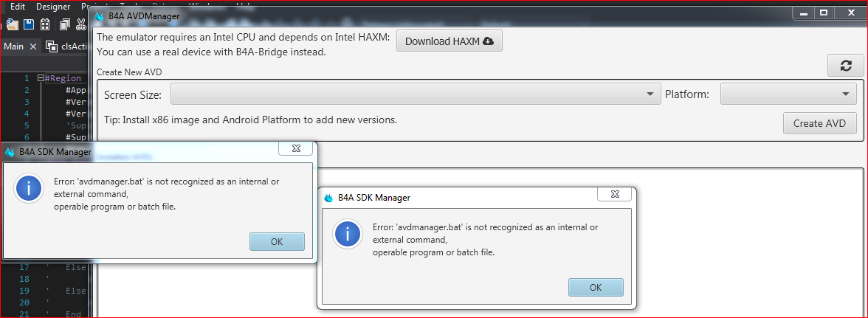Viewport: 868px width, 318px height.
Task: Close the Main code tab
Action: 33,46
